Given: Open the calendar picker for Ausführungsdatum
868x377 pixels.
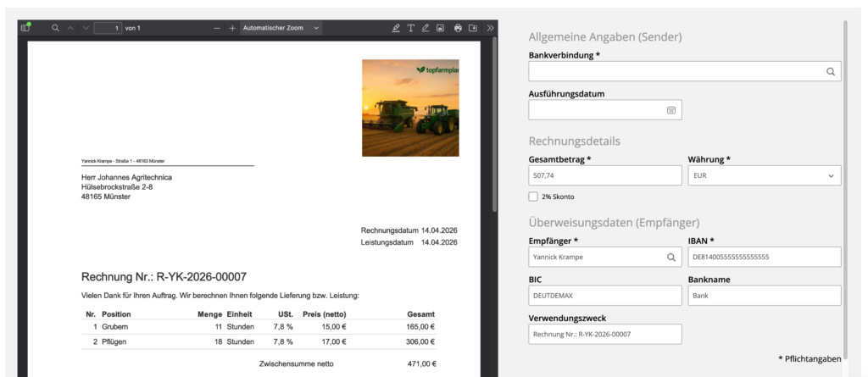Looking at the screenshot, I should pyautogui.click(x=671, y=110).
